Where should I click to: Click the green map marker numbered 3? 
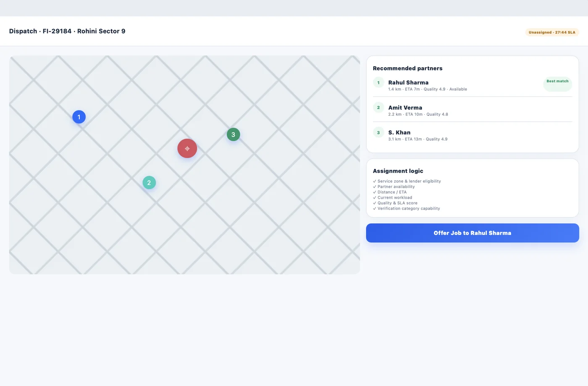click(234, 134)
